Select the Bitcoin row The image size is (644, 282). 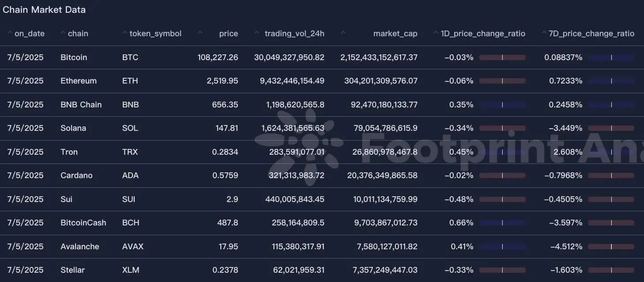point(177,57)
